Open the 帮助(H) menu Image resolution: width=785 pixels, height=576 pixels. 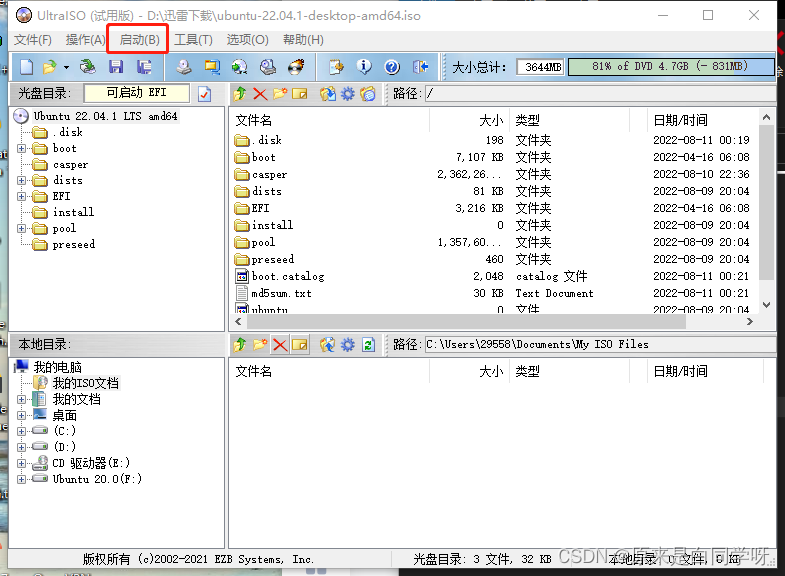303,40
